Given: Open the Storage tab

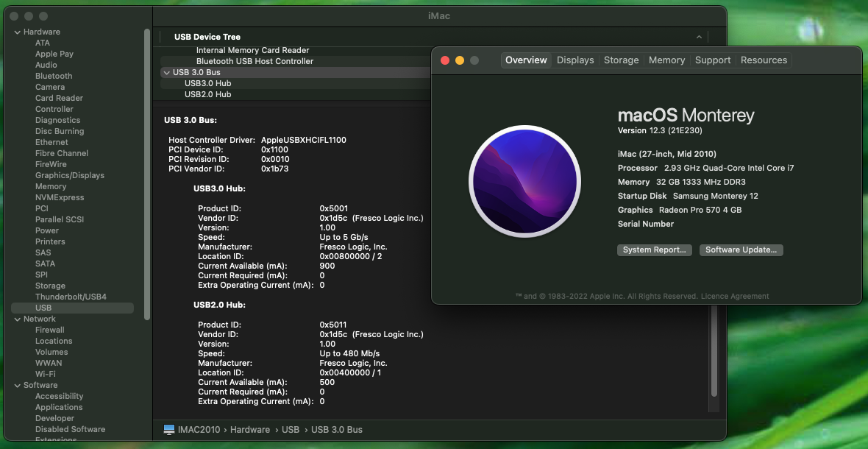Looking at the screenshot, I should coord(621,60).
